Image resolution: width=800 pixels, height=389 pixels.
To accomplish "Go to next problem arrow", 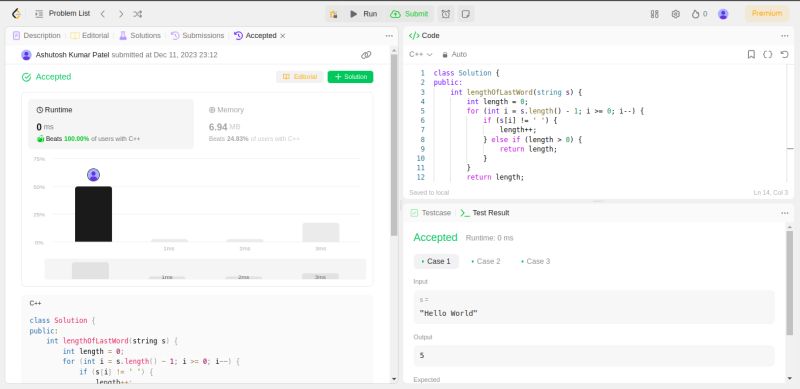I will click(x=121, y=14).
